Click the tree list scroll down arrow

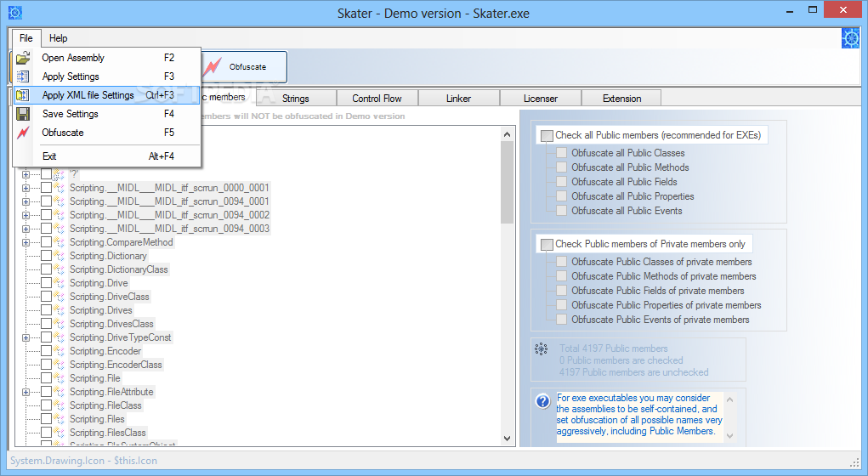[x=507, y=439]
